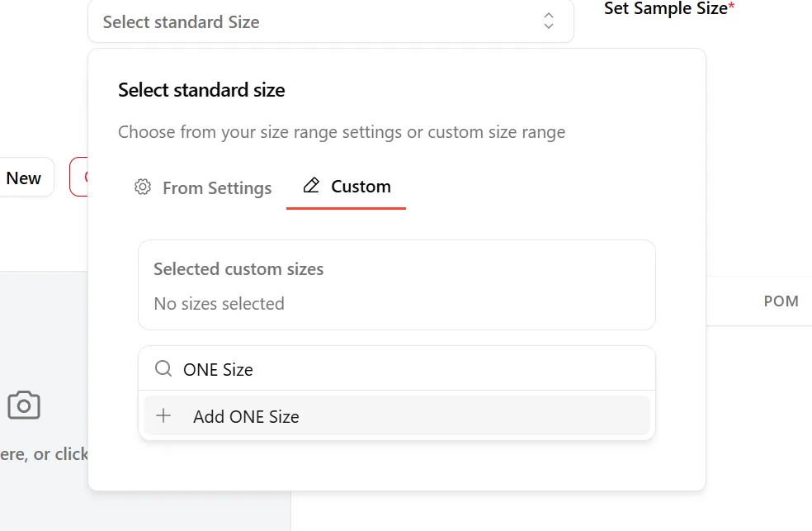Viewport: 812px width, 531px height.
Task: Switch to the Custom tab
Action: (347, 187)
